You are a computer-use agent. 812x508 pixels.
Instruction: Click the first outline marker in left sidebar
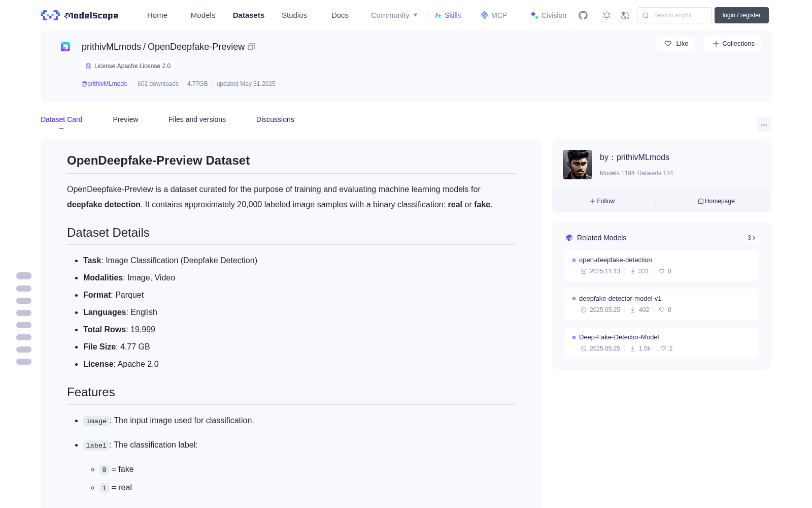pyautogui.click(x=24, y=276)
